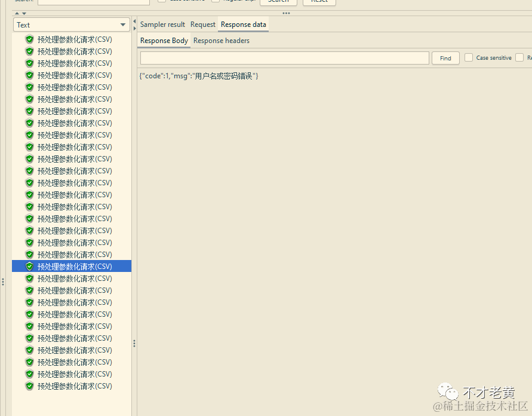Collapse results list with left arrow splitter
Viewport: 532px width, 416px height.
click(x=134, y=22)
